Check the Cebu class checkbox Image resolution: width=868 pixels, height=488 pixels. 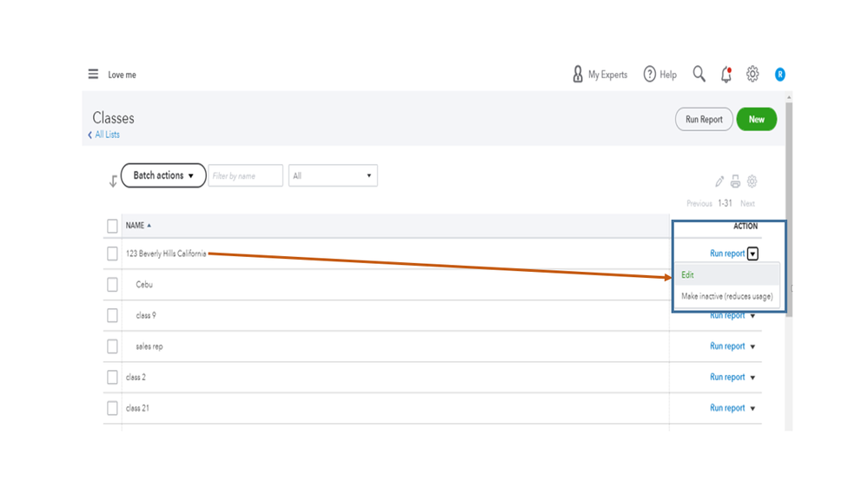(112, 285)
